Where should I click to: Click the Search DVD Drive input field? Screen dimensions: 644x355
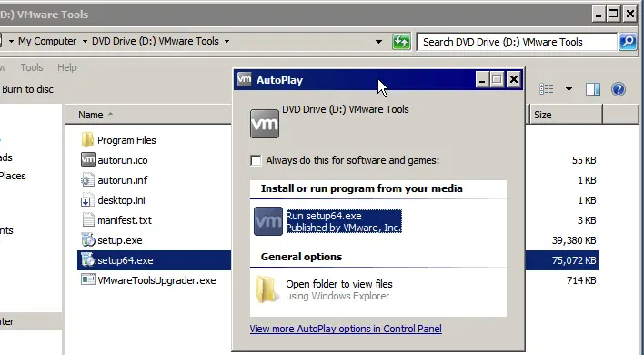click(517, 42)
